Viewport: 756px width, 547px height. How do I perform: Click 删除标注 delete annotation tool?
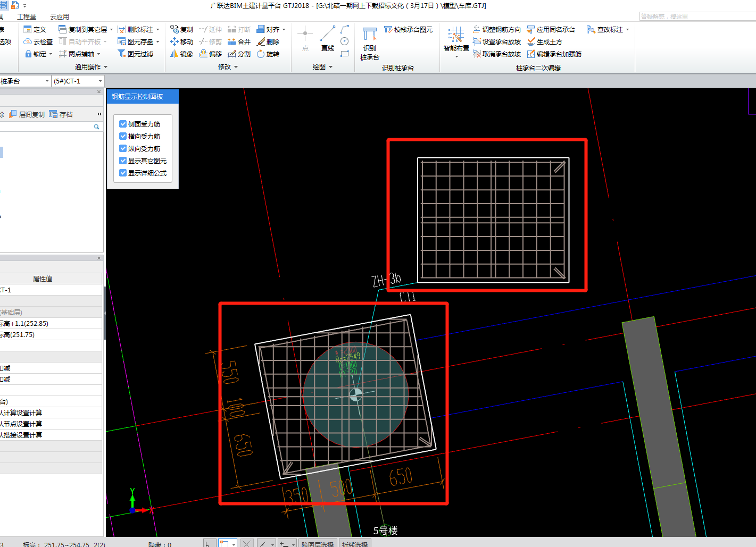point(136,29)
